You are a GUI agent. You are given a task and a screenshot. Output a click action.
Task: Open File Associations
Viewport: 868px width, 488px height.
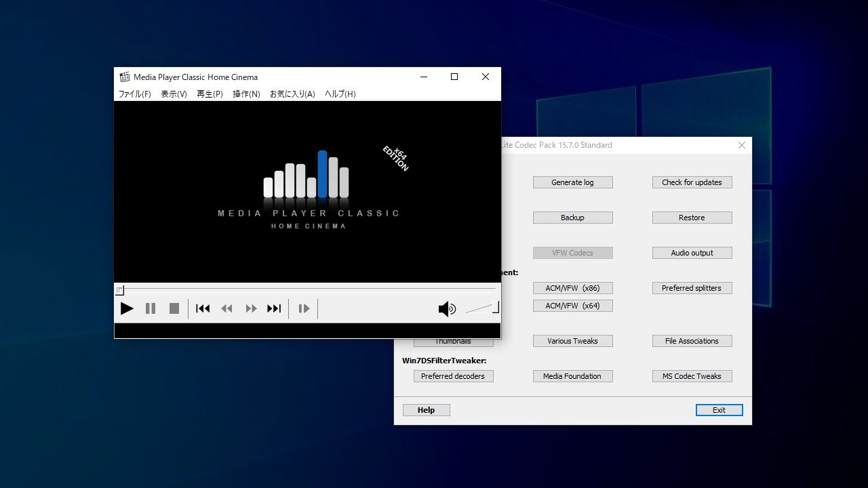[x=692, y=341]
